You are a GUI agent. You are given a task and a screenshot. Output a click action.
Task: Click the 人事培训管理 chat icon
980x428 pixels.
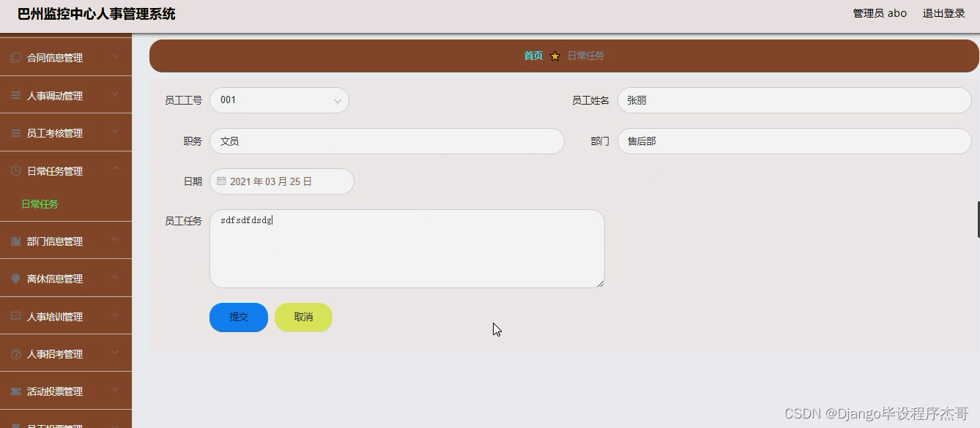pyautogui.click(x=16, y=316)
